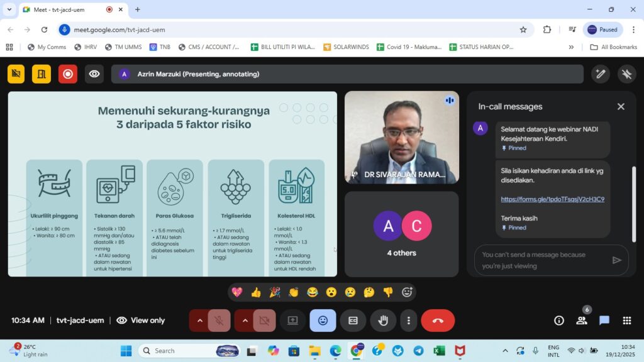Expand video settings arrow beside camera
Image resolution: width=644 pixels, height=362 pixels.
click(245, 321)
